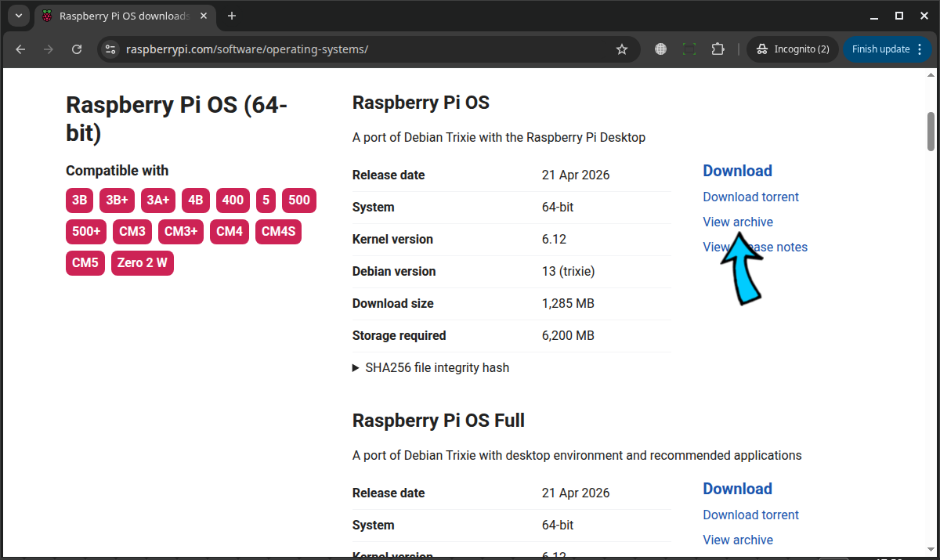
Task: Go forward to the next page
Action: [49, 49]
